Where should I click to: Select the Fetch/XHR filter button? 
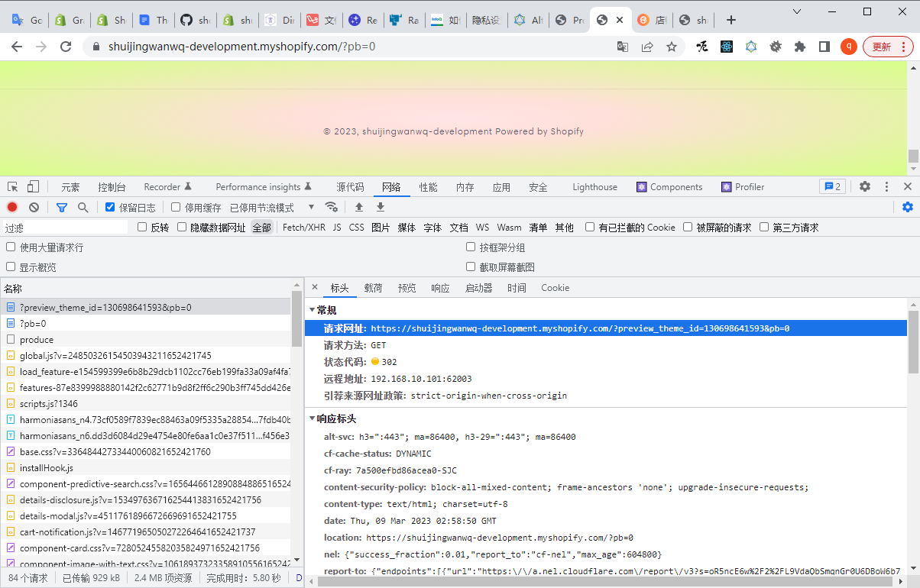(303, 228)
